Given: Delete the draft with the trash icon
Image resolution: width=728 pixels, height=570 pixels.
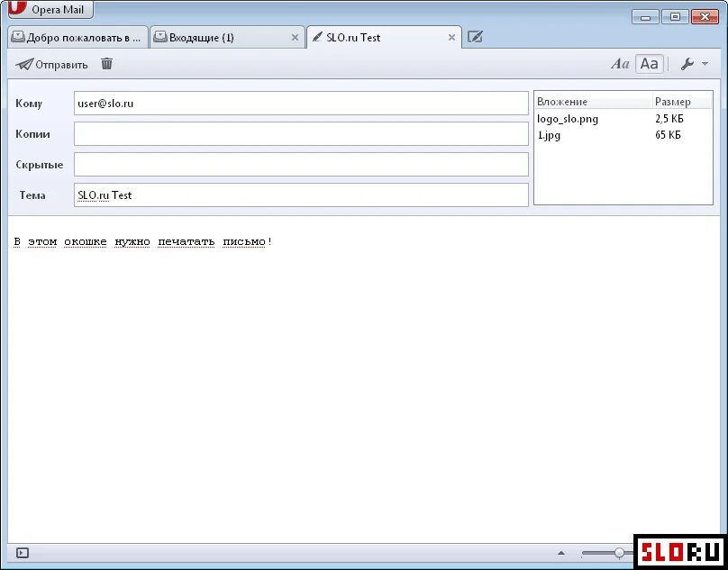Looking at the screenshot, I should point(107,64).
